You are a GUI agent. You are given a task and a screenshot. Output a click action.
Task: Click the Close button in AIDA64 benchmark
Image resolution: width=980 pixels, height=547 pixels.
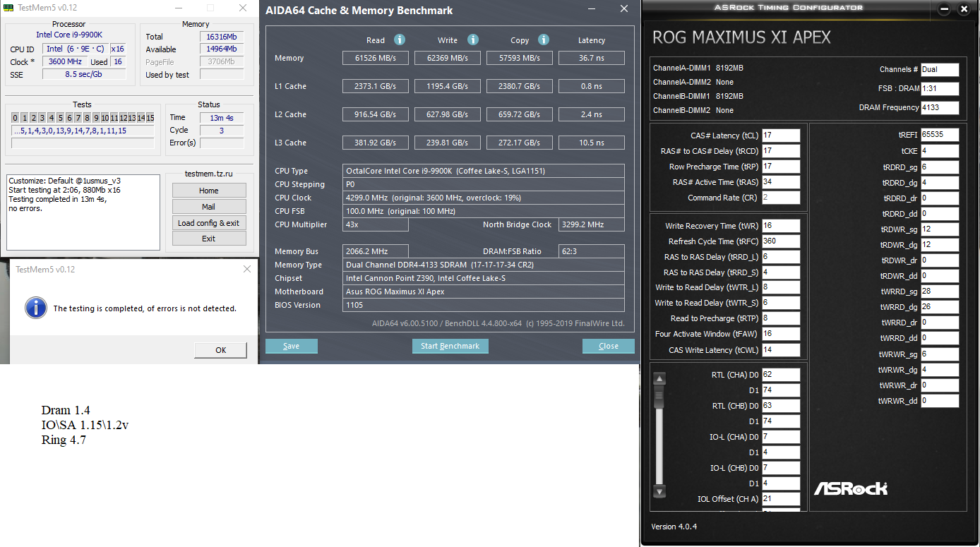609,346
